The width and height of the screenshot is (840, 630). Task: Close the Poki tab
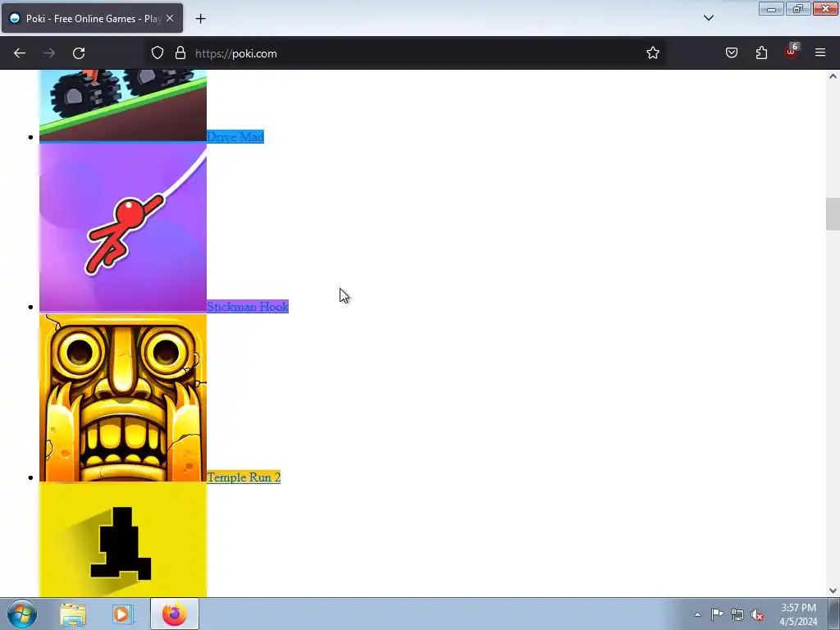(170, 18)
